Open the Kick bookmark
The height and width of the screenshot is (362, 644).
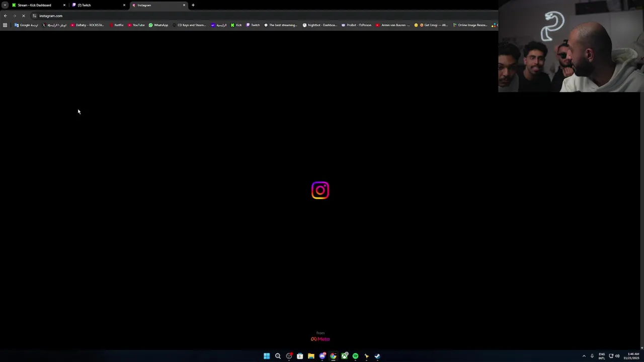click(236, 25)
